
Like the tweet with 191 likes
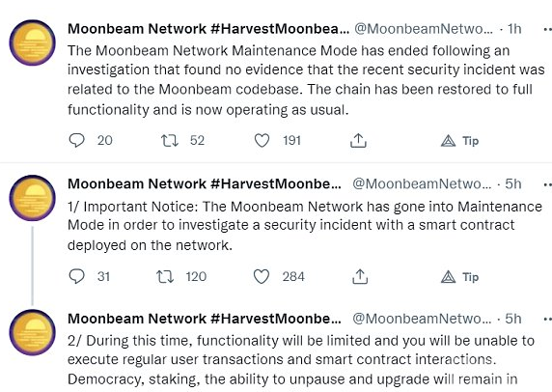[x=262, y=141]
